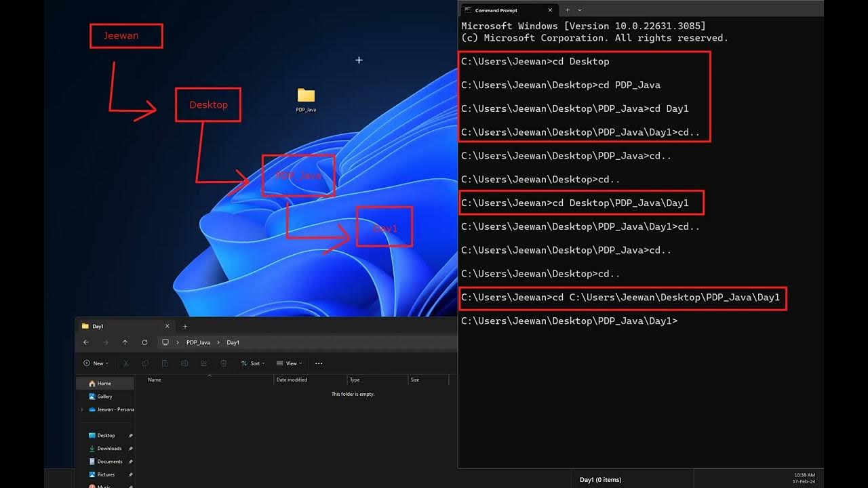Refresh the Day1 folder view

144,342
